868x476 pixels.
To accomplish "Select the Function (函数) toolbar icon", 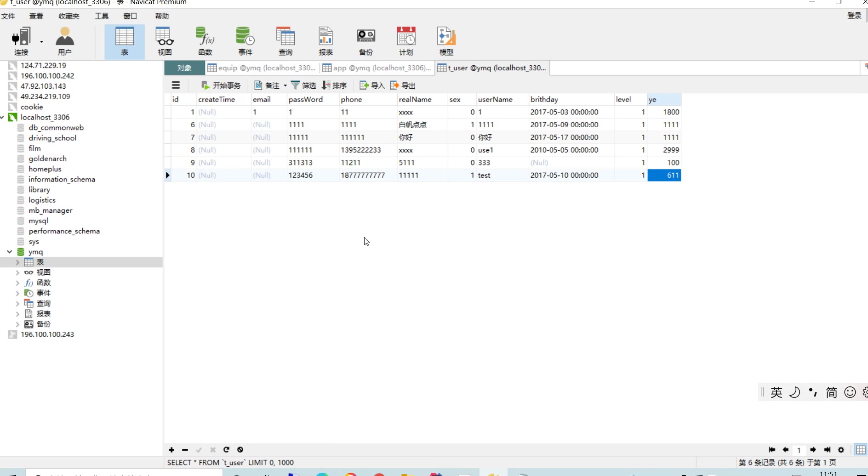I will coord(205,41).
